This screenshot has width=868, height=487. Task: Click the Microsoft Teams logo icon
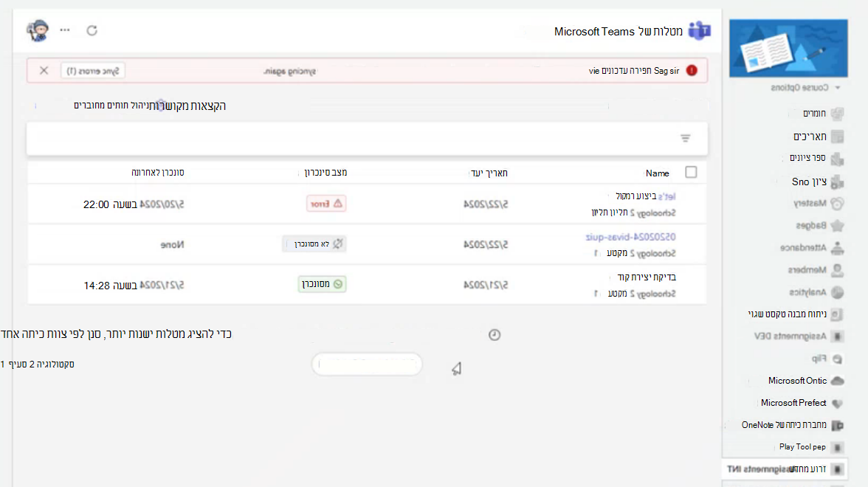point(700,31)
